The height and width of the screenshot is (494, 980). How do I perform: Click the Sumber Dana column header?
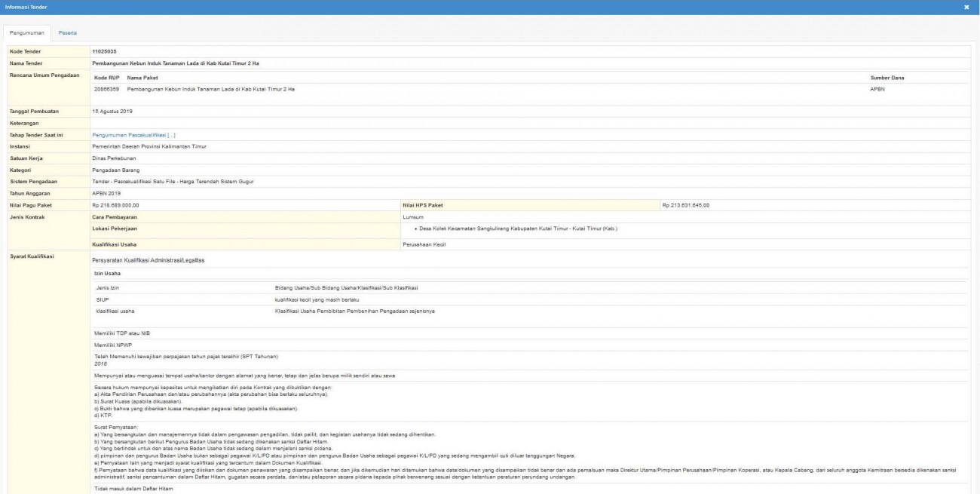[x=887, y=78]
